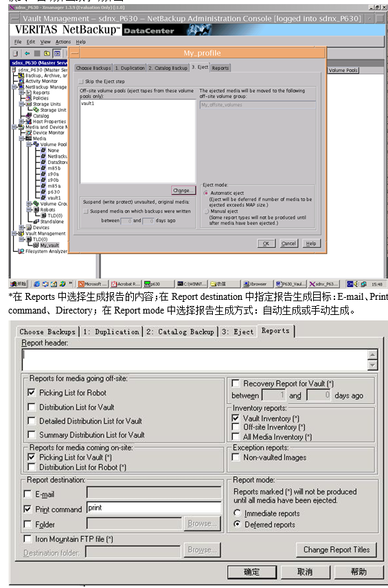Select Immediate reports radio button
Image resolution: width=388 pixels, height=588 pixels.
tap(237, 513)
